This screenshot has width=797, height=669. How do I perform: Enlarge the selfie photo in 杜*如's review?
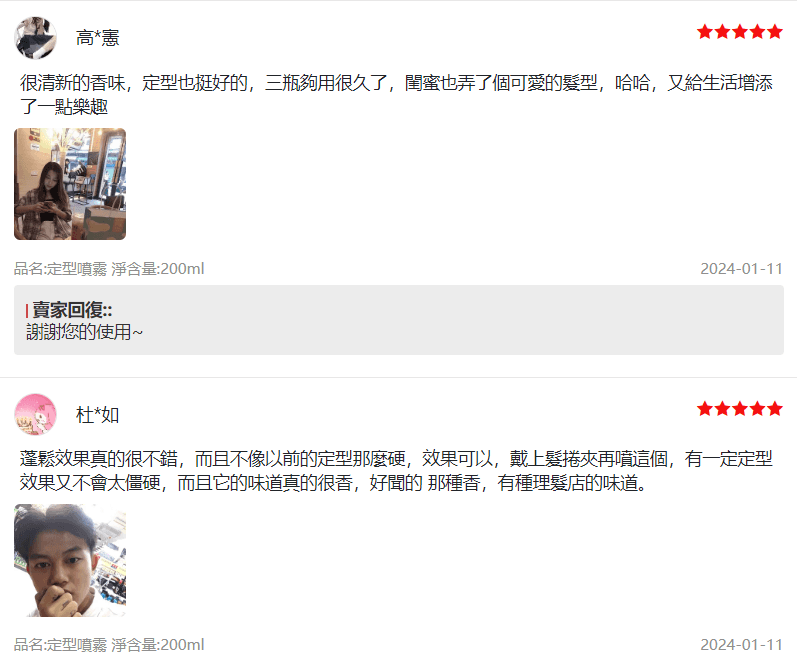point(70,560)
